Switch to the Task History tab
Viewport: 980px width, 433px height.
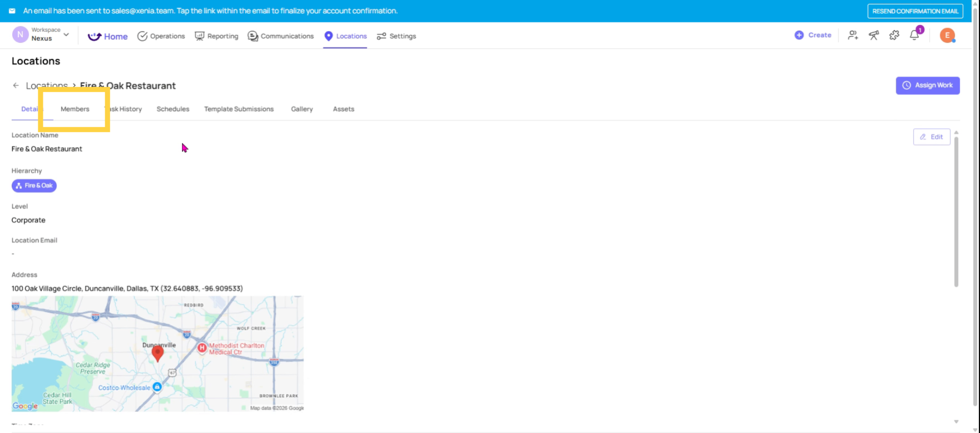pos(124,109)
